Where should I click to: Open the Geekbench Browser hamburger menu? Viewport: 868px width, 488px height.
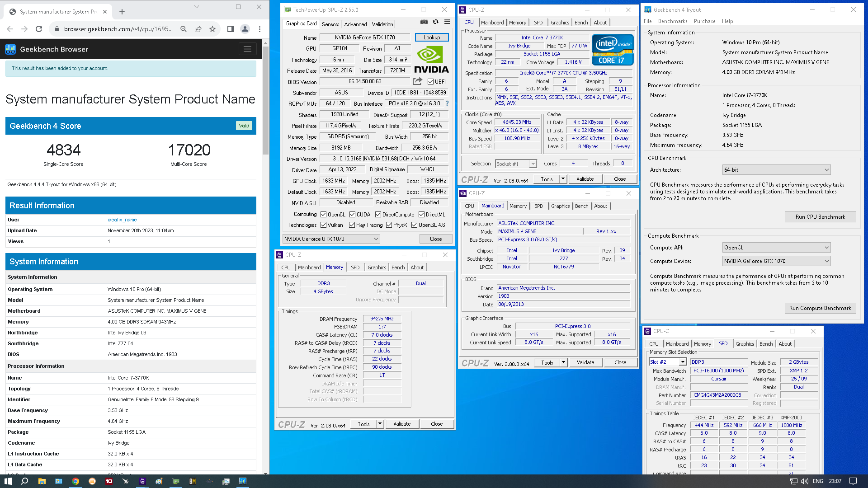(247, 49)
